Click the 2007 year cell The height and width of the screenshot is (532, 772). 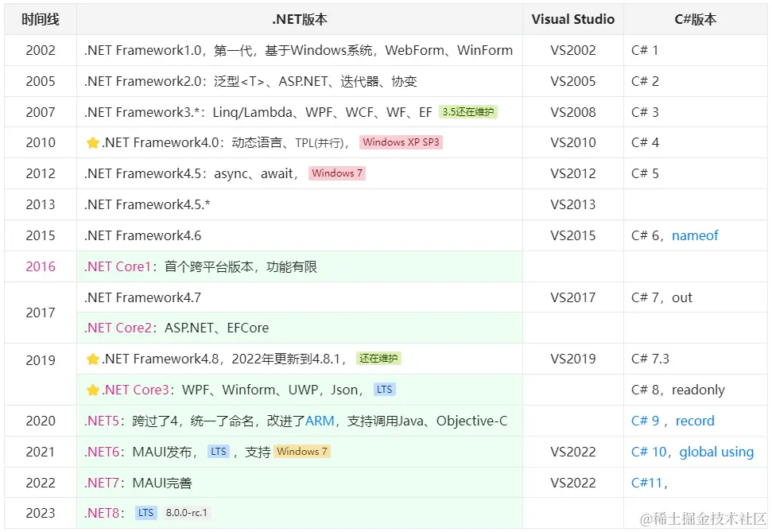coord(41,112)
